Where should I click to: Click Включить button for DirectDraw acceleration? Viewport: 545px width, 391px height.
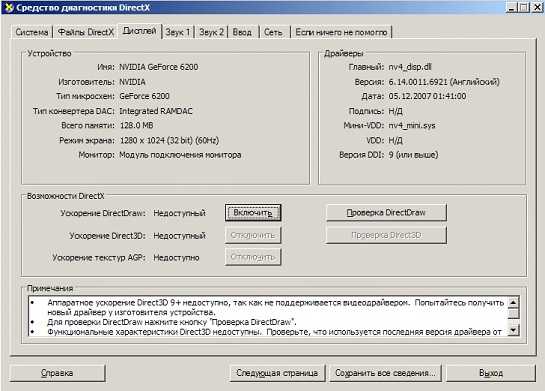click(253, 213)
